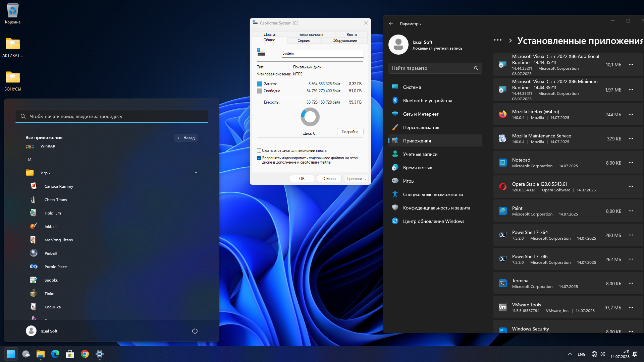Screen dimensions: 644x362
Task: Open options menu for Paint
Action: (631, 211)
